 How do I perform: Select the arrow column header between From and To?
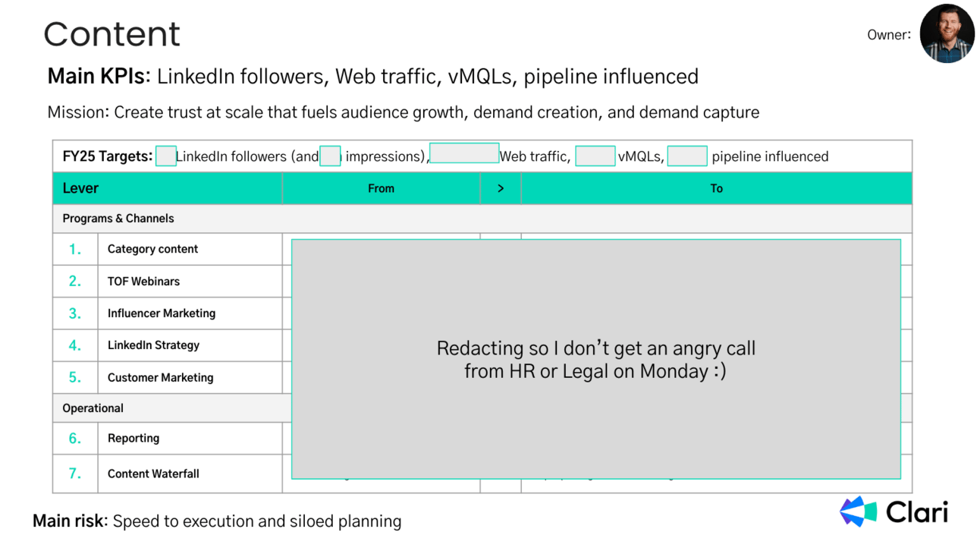501,188
